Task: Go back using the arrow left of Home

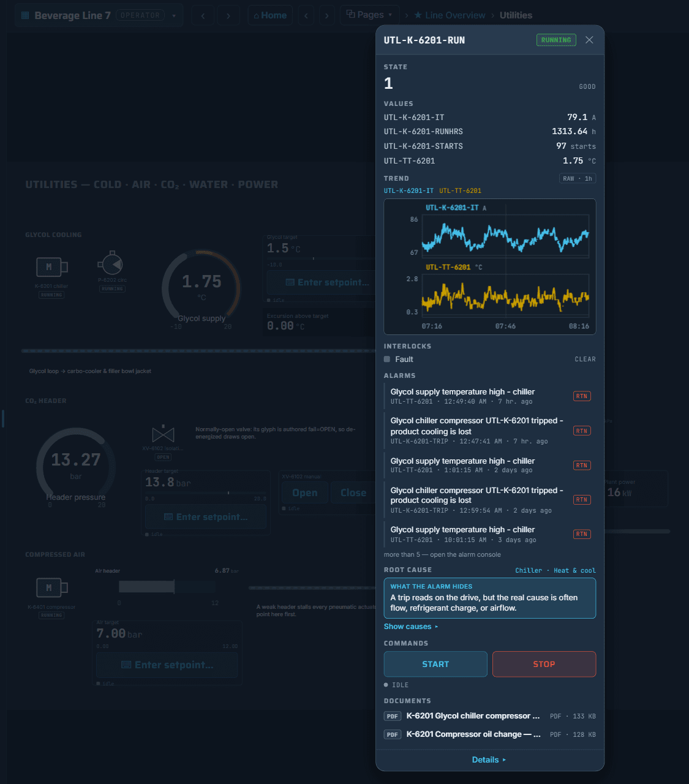Action: (x=203, y=15)
